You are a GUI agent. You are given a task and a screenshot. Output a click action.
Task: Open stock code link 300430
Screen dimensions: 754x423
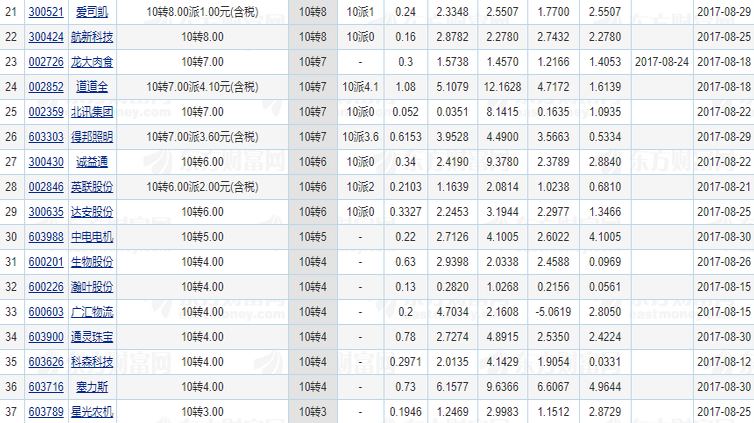tap(46, 162)
